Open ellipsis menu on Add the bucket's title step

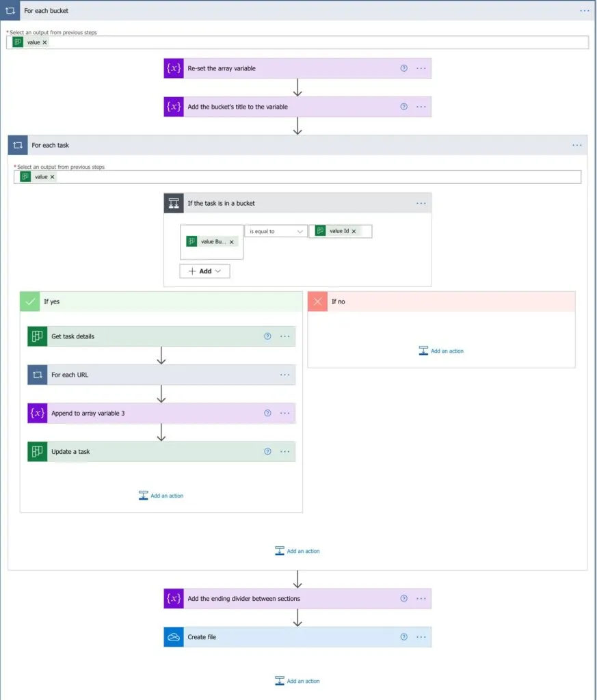421,107
